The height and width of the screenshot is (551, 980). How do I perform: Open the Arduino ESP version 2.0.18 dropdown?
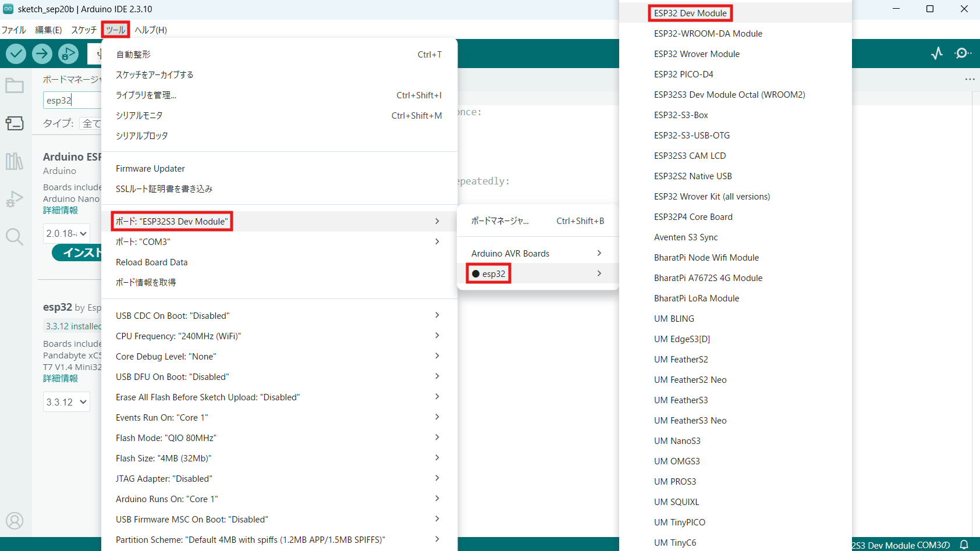(66, 233)
